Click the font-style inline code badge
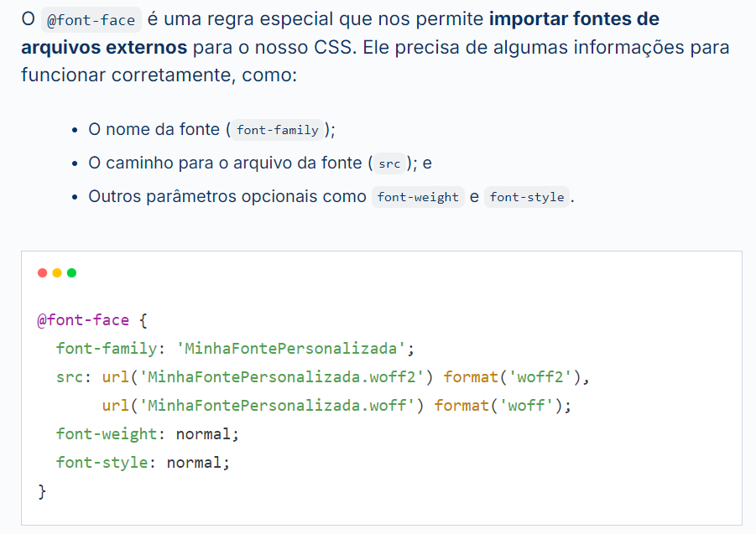756x534 pixels. (527, 197)
